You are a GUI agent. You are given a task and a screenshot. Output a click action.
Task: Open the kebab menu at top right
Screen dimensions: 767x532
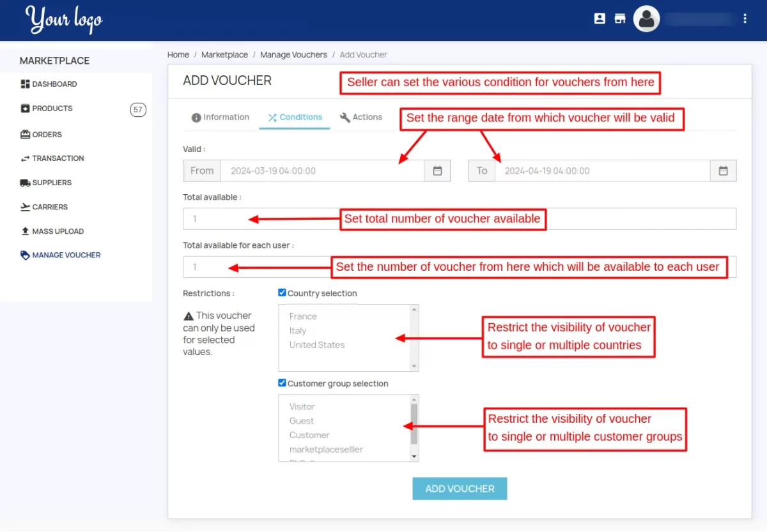click(745, 19)
